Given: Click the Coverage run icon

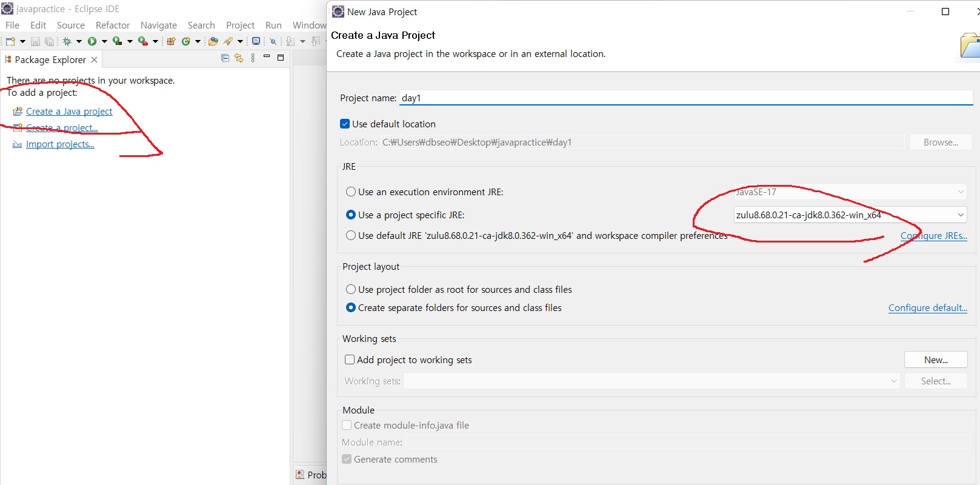Looking at the screenshot, I should click(x=117, y=41).
